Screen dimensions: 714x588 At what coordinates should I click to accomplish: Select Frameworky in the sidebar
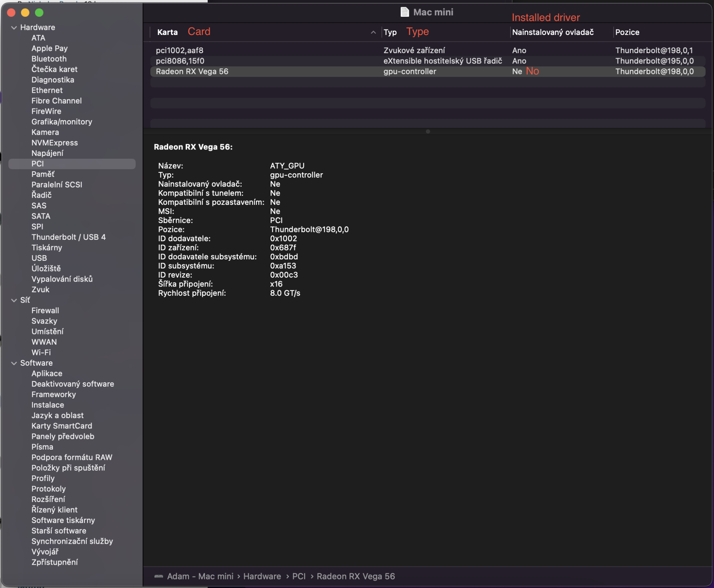[54, 395]
